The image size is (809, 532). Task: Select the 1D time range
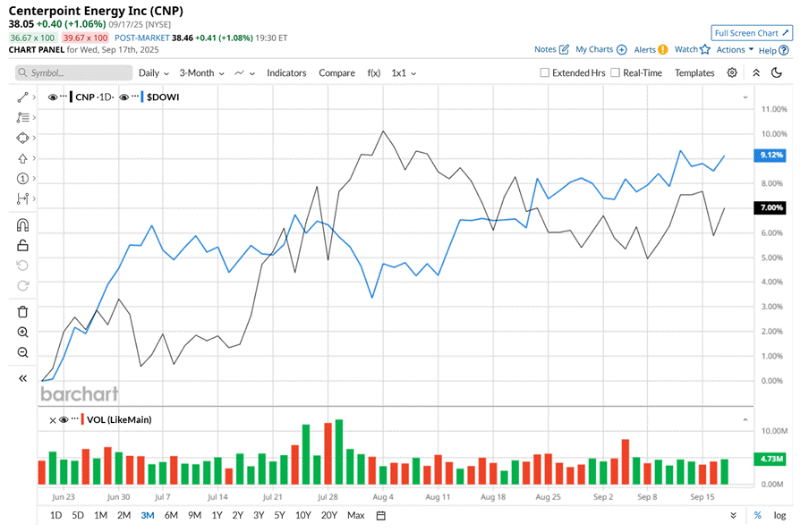[55, 516]
